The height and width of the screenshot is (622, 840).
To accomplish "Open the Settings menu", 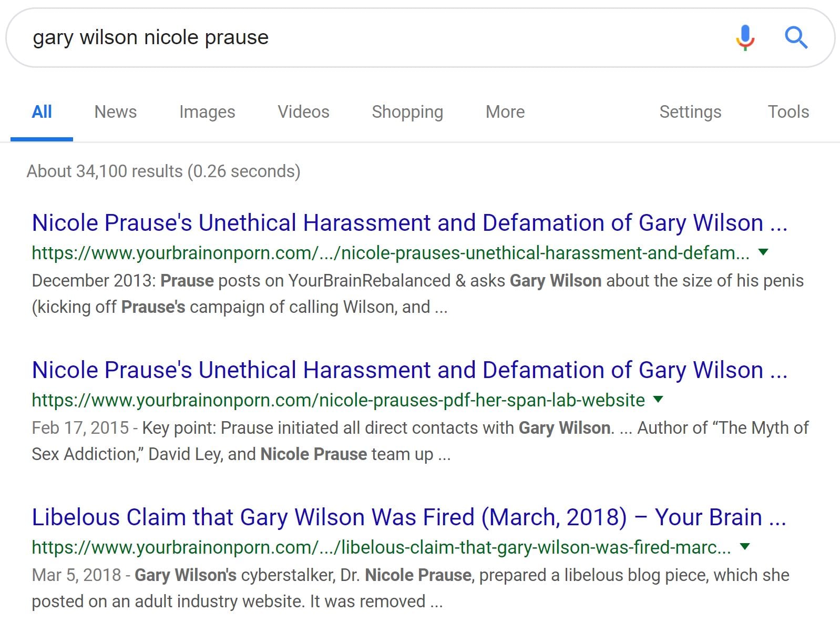I will point(690,112).
